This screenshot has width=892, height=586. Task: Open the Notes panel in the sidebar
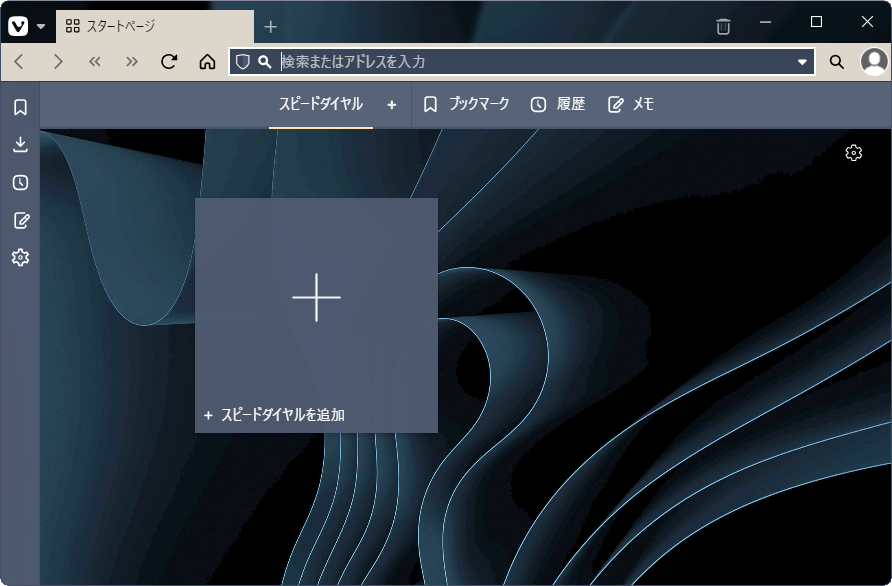pos(20,220)
